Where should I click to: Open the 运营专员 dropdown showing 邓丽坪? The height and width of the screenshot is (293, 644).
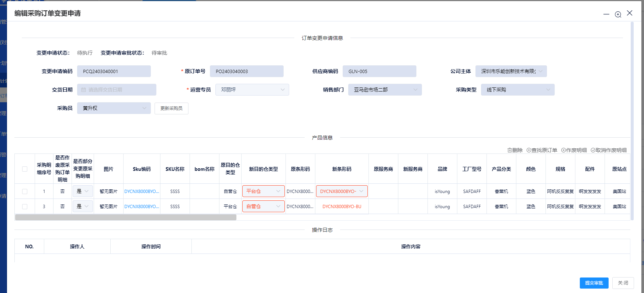pyautogui.click(x=252, y=90)
